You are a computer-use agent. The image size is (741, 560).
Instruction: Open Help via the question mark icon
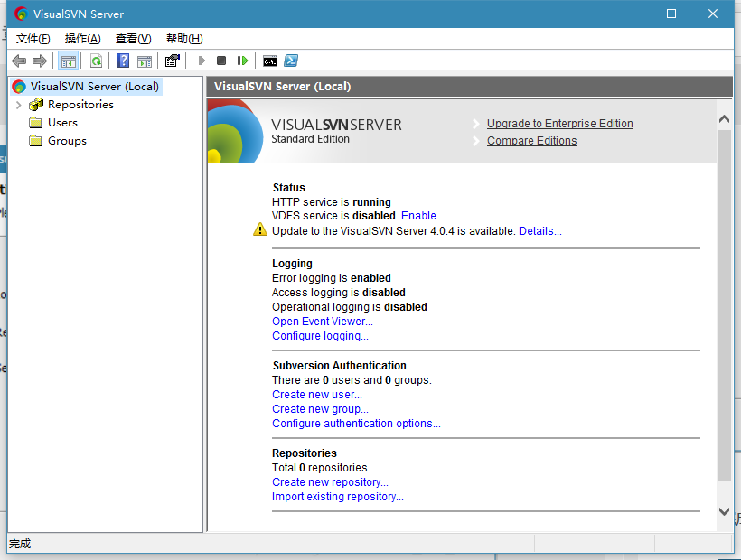(x=123, y=61)
